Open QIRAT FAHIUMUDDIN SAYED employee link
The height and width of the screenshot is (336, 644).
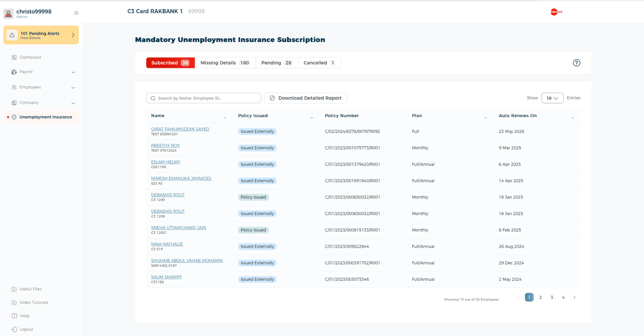tap(180, 129)
